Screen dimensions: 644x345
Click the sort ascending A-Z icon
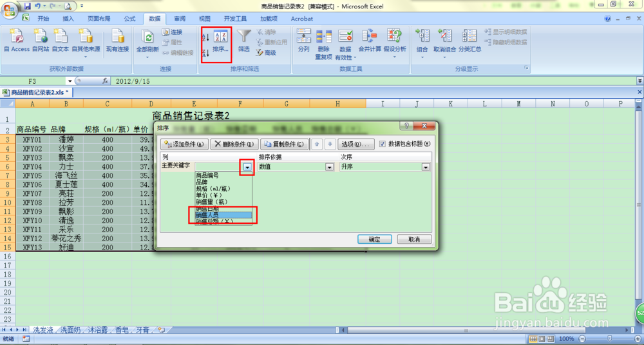click(206, 37)
